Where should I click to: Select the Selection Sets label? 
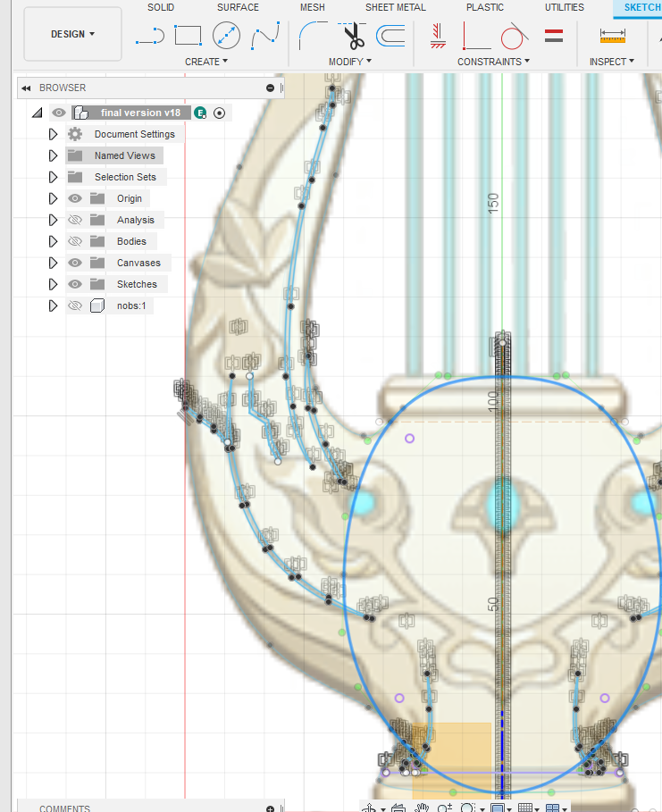click(125, 177)
